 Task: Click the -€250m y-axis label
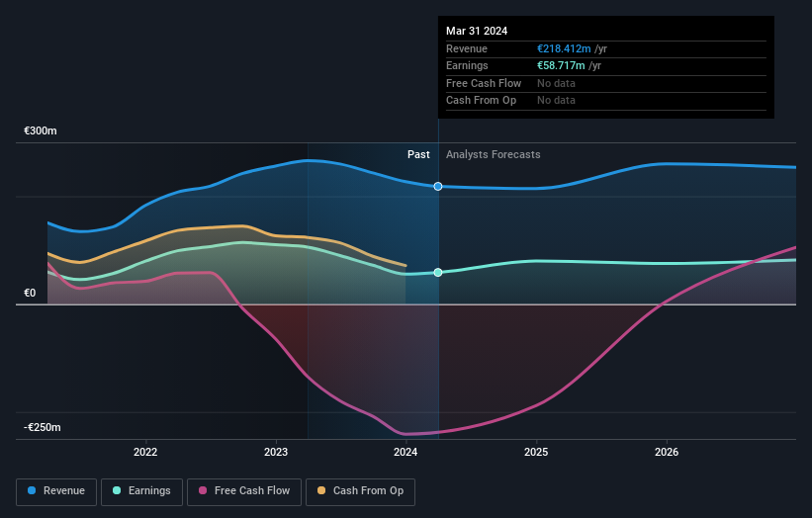(x=43, y=427)
